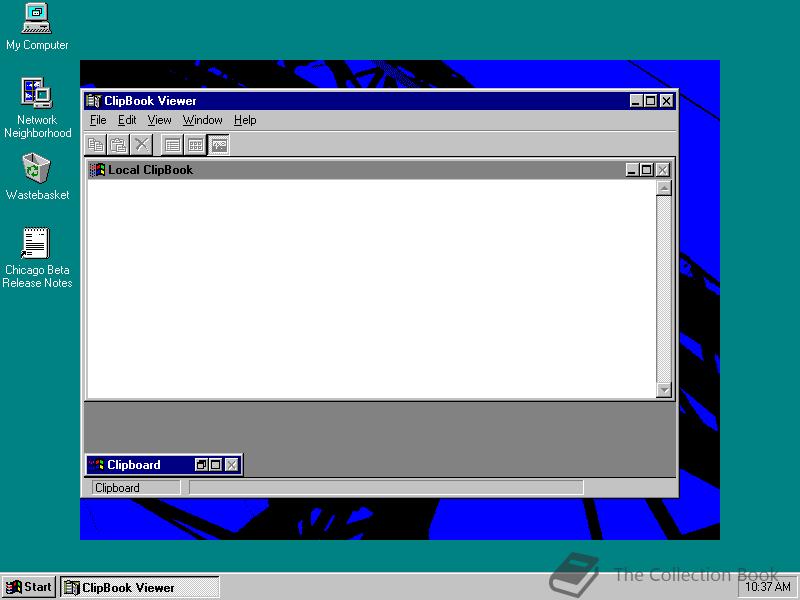Image resolution: width=800 pixels, height=600 pixels.
Task: Open the Window menu
Action: pos(203,120)
